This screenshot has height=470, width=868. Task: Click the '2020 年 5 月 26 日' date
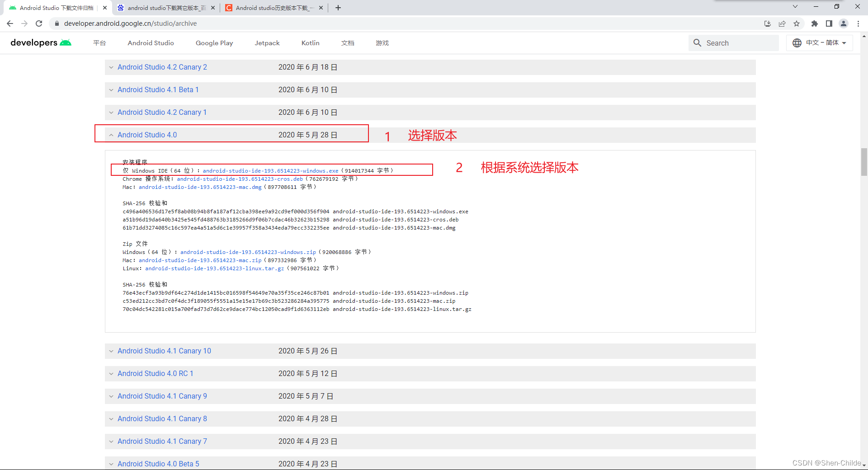tap(308, 351)
